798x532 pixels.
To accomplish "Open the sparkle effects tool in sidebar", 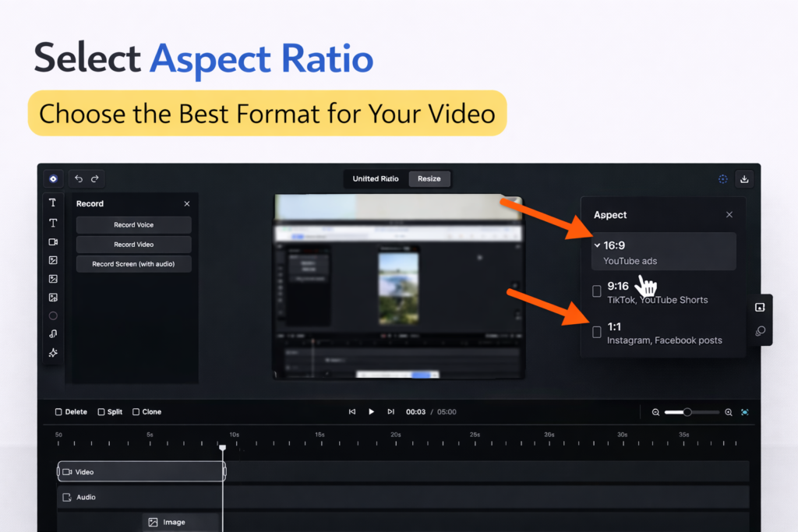I will 53,353.
